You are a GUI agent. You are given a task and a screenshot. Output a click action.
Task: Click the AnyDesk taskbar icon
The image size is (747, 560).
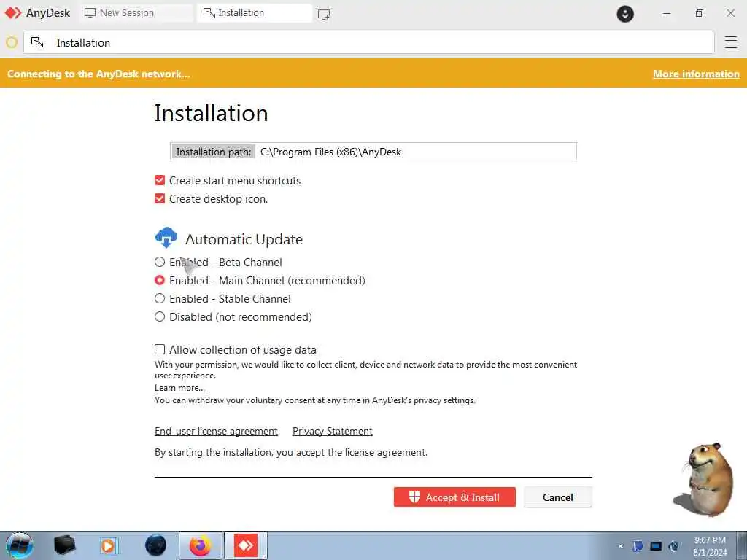(246, 545)
